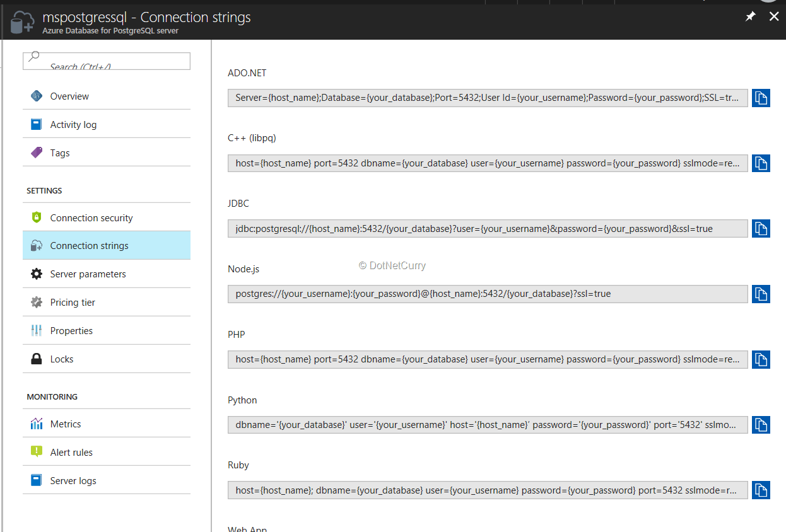The height and width of the screenshot is (532, 786).
Task: Click the Locks padlock icon
Action: point(37,359)
